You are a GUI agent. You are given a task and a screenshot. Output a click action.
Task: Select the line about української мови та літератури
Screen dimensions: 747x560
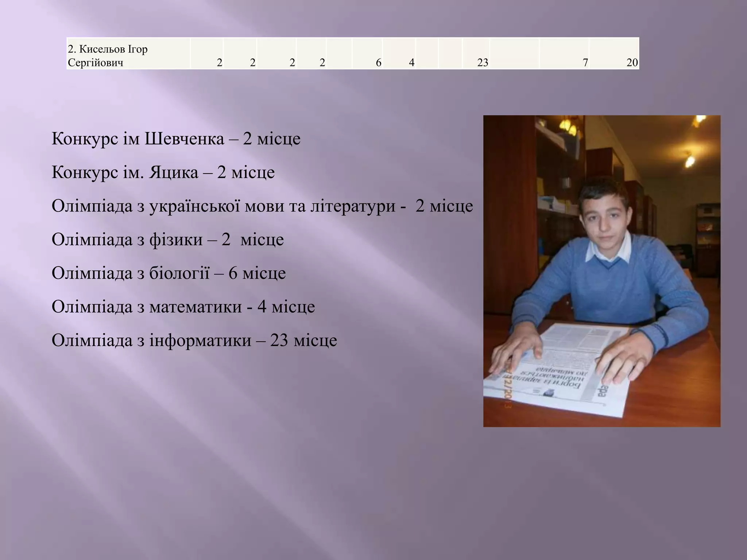point(262,206)
